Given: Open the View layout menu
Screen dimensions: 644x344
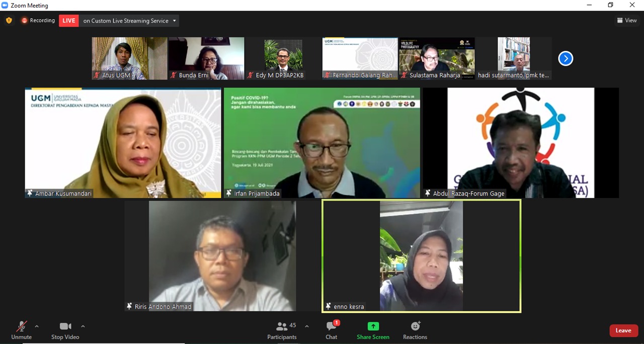Looking at the screenshot, I should [627, 21].
